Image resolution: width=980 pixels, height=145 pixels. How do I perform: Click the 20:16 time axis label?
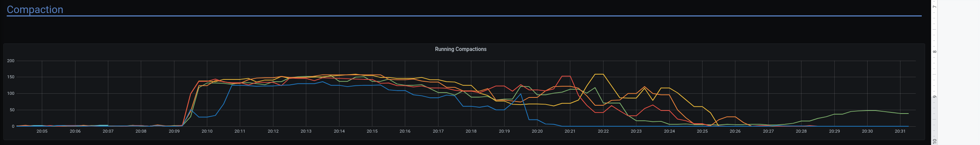click(x=405, y=131)
